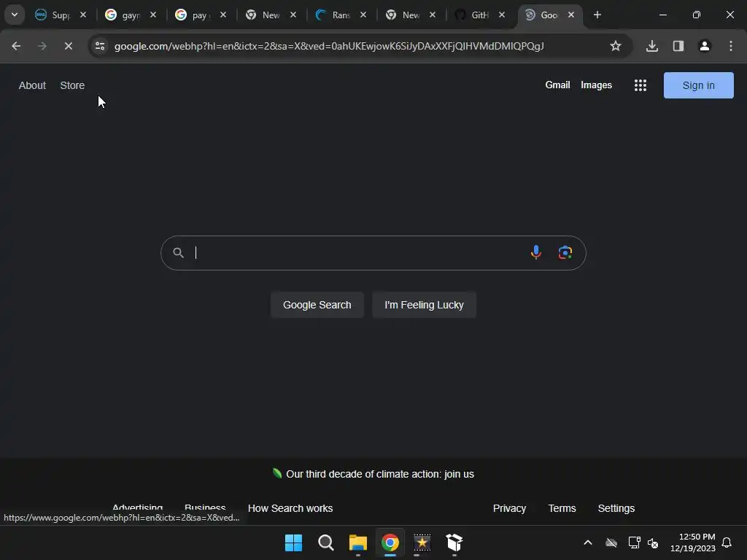Screen dimensions: 747x560
Task: Click the Chrome taskbar icon
Action: [x=390, y=542]
